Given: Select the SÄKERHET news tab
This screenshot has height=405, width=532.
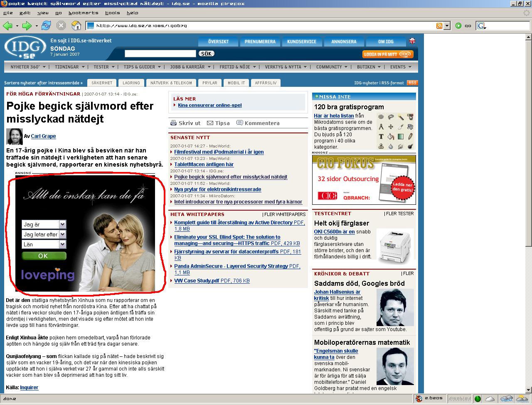Looking at the screenshot, I should coord(102,83).
